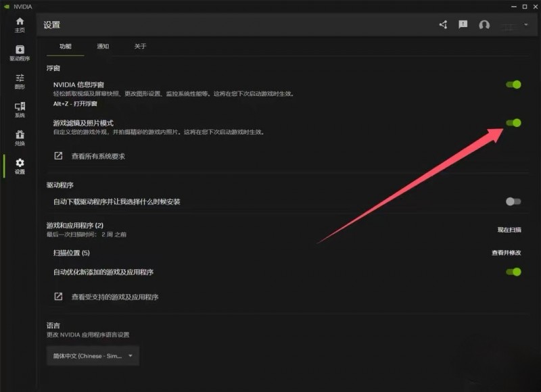541x392 pixels.
Task: Click the 语言 section heading
Action: (53, 325)
